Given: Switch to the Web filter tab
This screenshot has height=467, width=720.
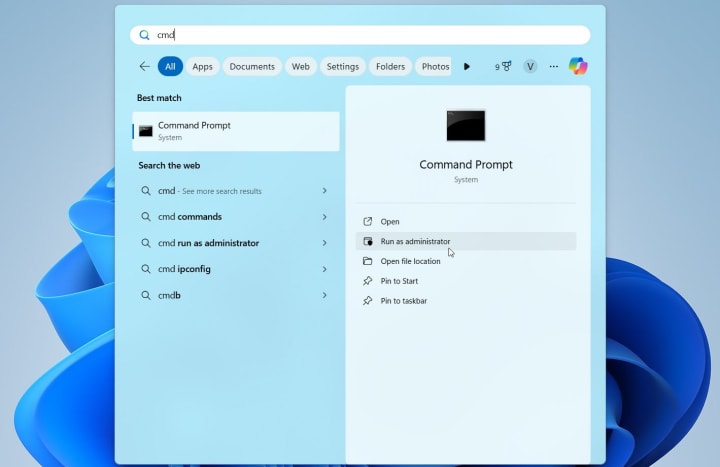Looking at the screenshot, I should pyautogui.click(x=300, y=67).
